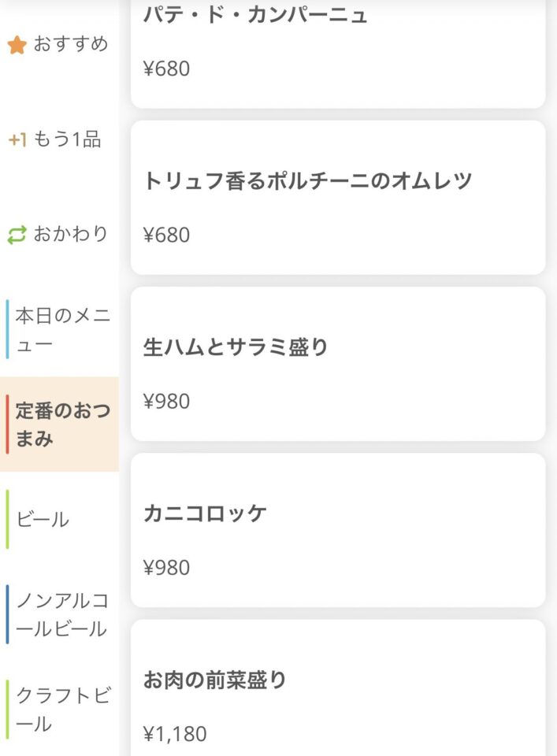Open the おすすめ recommendations category
Screen dimensions: 557x756
point(59,44)
